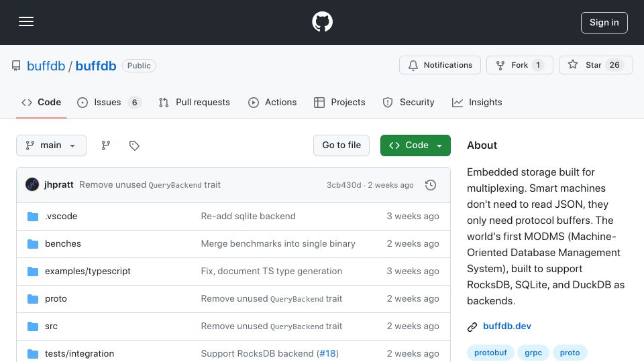Viewport: 644px width, 362px height.
Task: Select the grpc topic tag
Action: click(533, 353)
